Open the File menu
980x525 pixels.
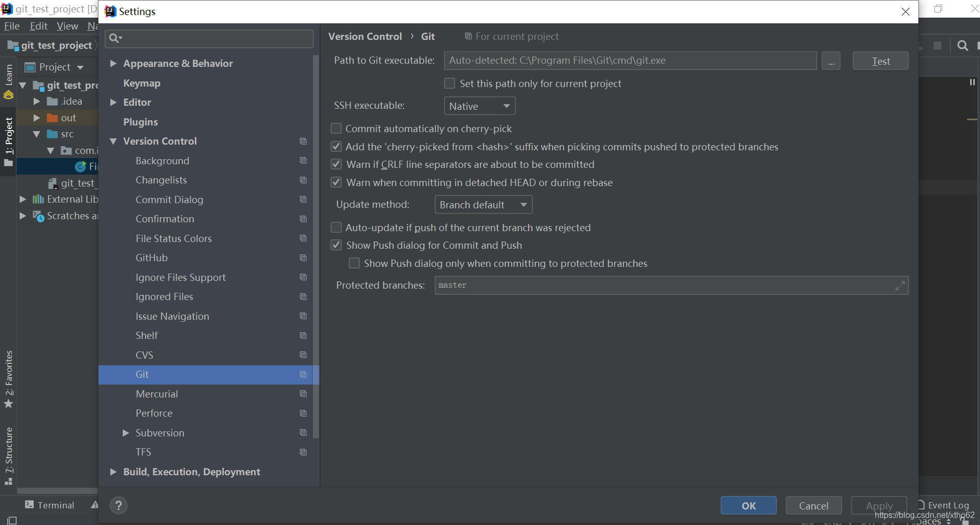click(x=12, y=26)
